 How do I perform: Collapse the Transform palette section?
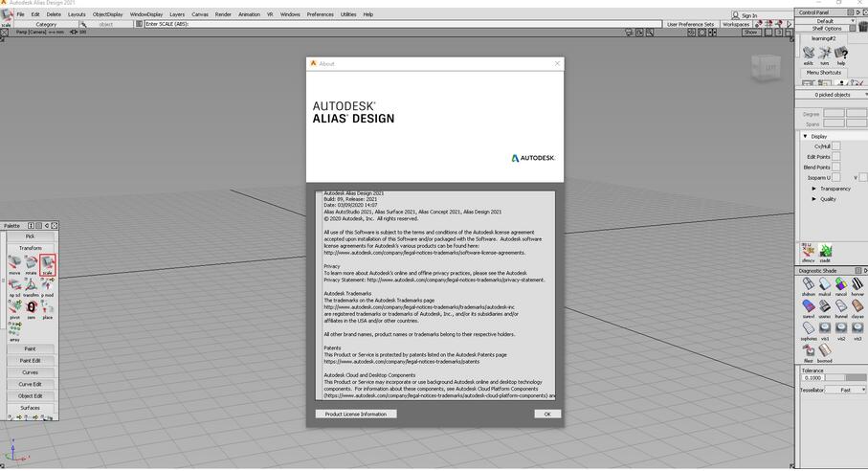click(x=31, y=248)
